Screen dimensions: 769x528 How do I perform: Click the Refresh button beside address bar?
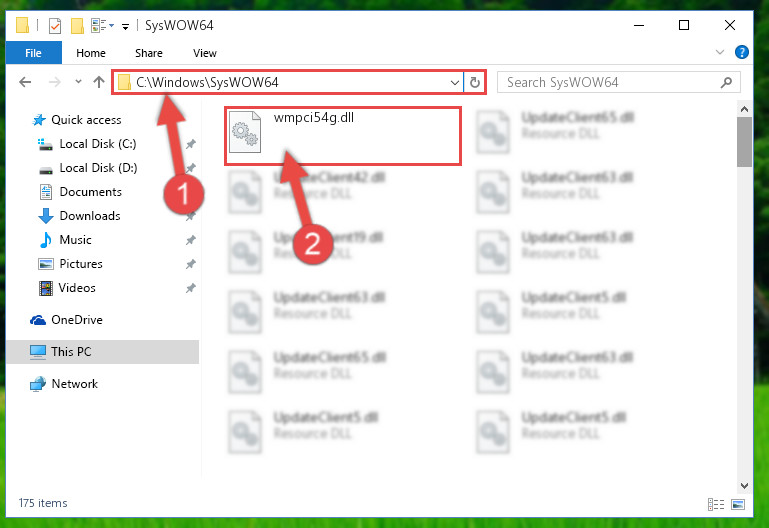474,82
